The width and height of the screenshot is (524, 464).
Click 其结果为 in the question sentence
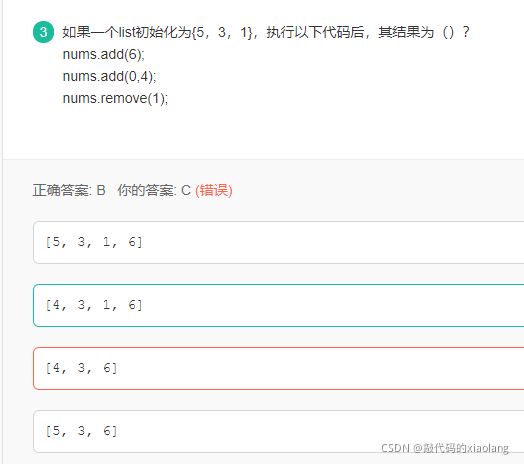[406, 32]
